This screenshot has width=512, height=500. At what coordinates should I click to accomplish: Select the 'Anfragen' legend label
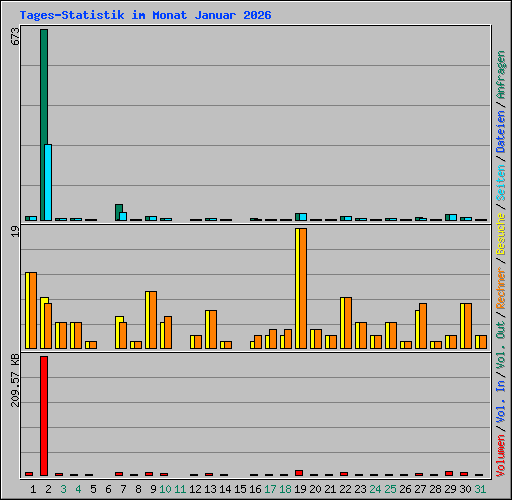tap(501, 75)
